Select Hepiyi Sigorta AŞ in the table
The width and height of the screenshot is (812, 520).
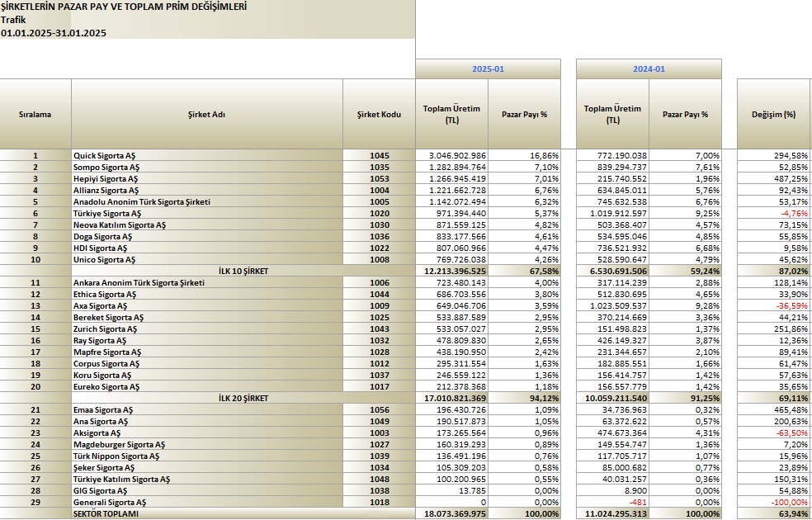pos(207,178)
